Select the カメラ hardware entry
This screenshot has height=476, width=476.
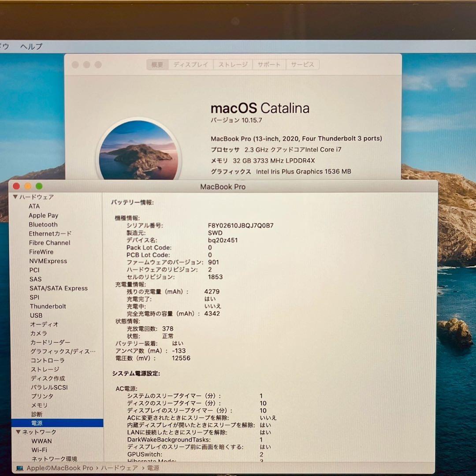tap(39, 334)
